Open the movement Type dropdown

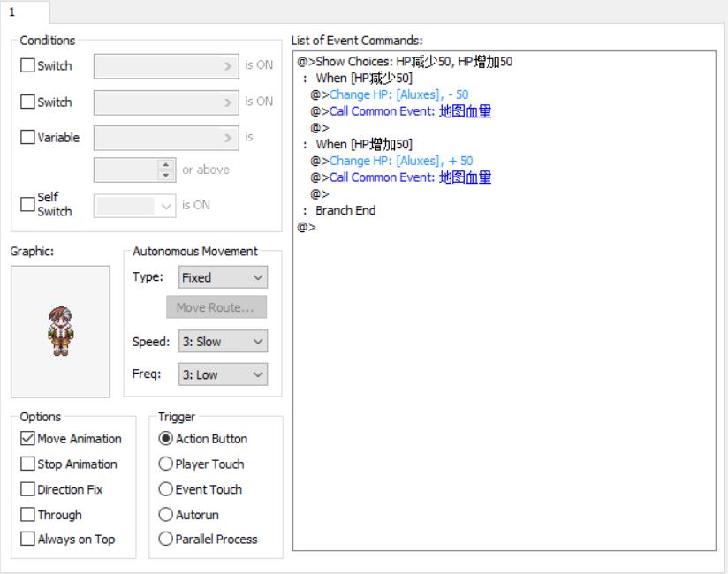[223, 277]
